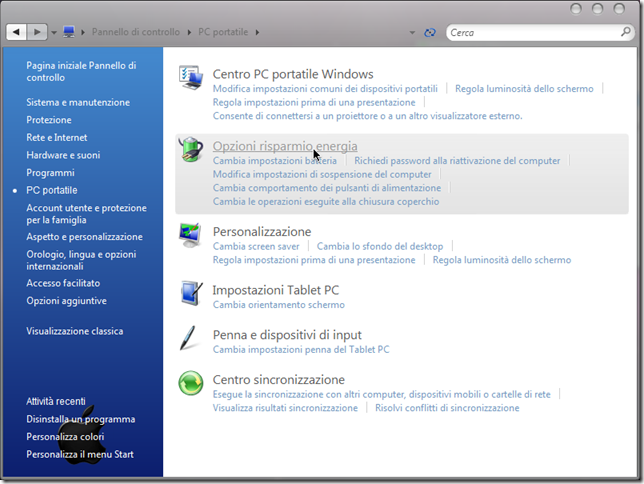Select PC portatile breadcrumb
Image resolution: width=644 pixels, height=484 pixels.
pos(223,32)
